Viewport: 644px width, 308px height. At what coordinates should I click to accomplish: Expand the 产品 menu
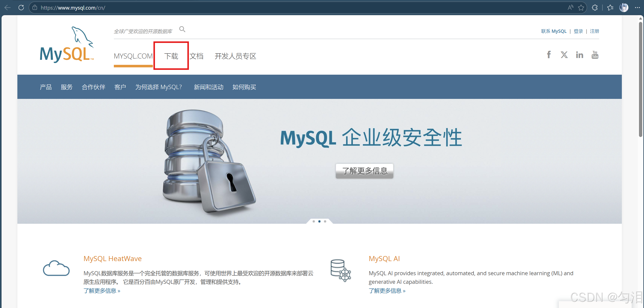[x=46, y=87]
